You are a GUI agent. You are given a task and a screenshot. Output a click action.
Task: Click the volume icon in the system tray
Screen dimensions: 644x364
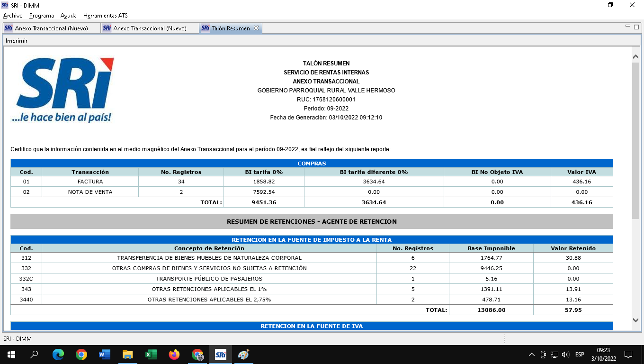point(565,355)
